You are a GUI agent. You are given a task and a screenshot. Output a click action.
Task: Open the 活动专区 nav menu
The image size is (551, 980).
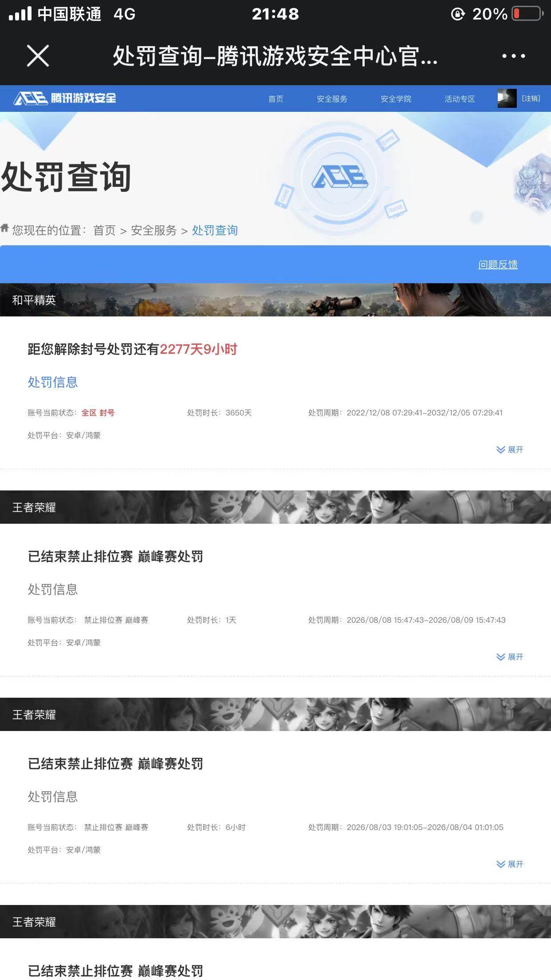[x=460, y=99]
